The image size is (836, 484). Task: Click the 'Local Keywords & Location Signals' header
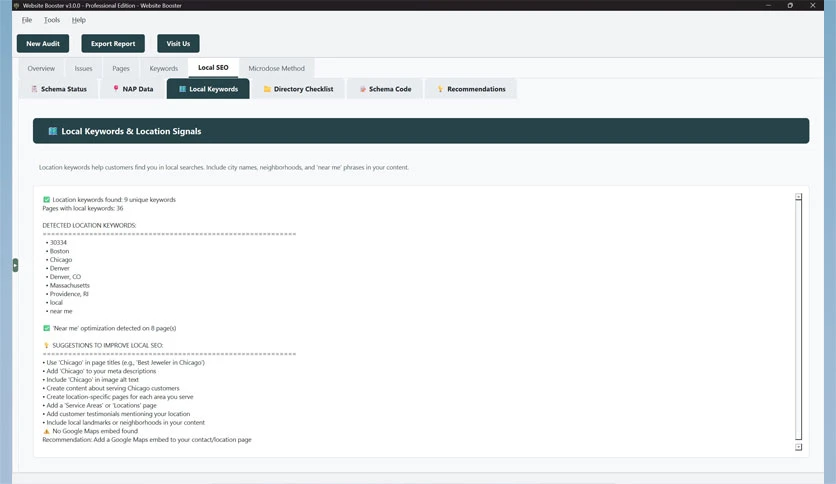421,131
